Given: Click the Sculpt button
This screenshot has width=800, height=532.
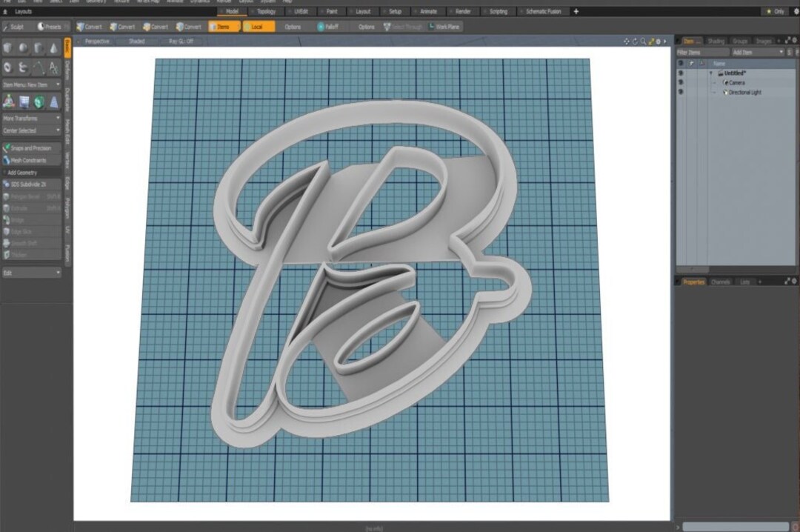Looking at the screenshot, I should coord(16,27).
